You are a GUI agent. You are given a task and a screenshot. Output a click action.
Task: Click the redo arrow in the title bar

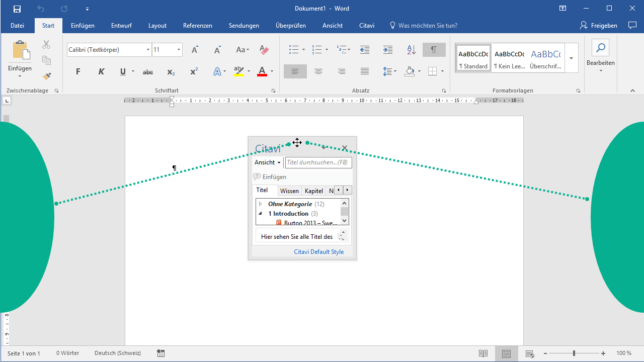[x=64, y=9]
